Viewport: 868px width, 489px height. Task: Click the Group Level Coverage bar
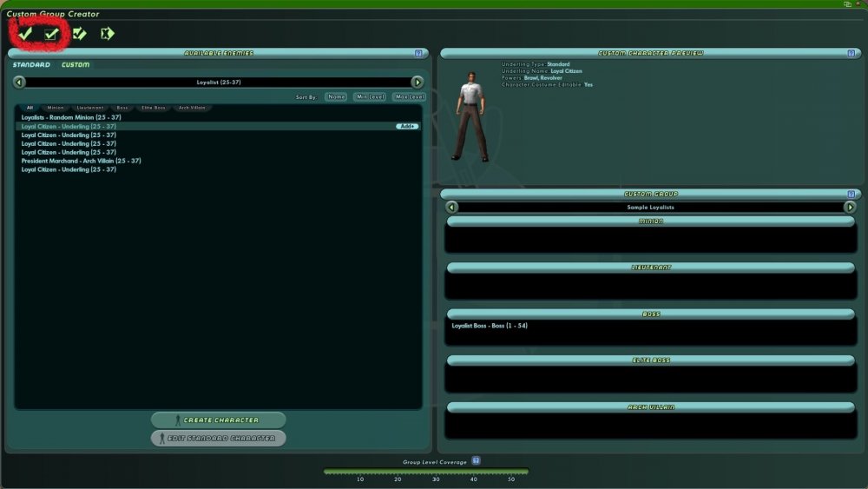[425, 472]
